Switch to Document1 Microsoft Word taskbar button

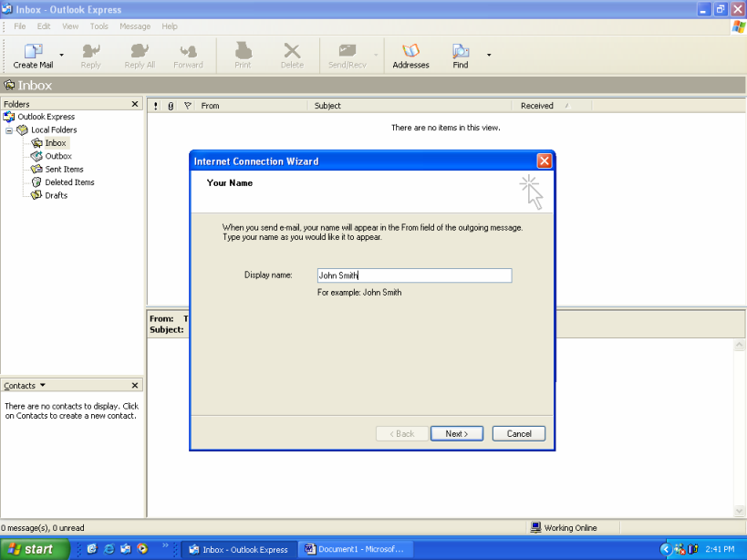click(355, 550)
